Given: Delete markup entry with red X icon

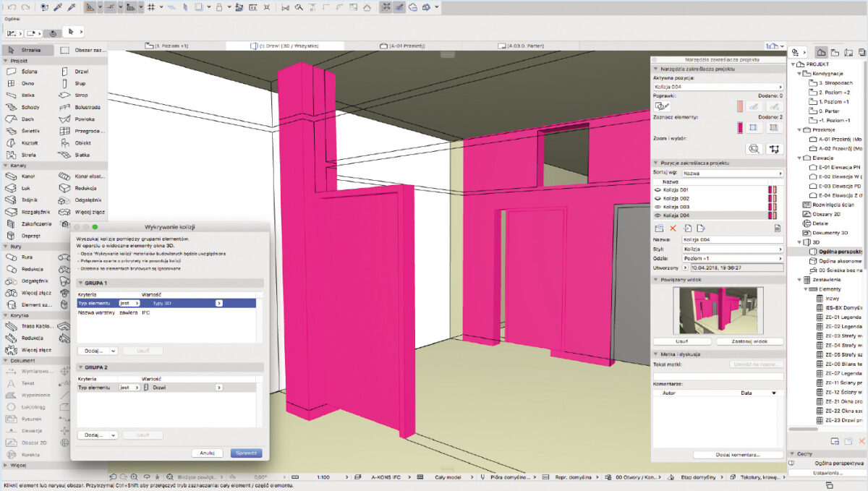Looking at the screenshot, I should 673,228.
